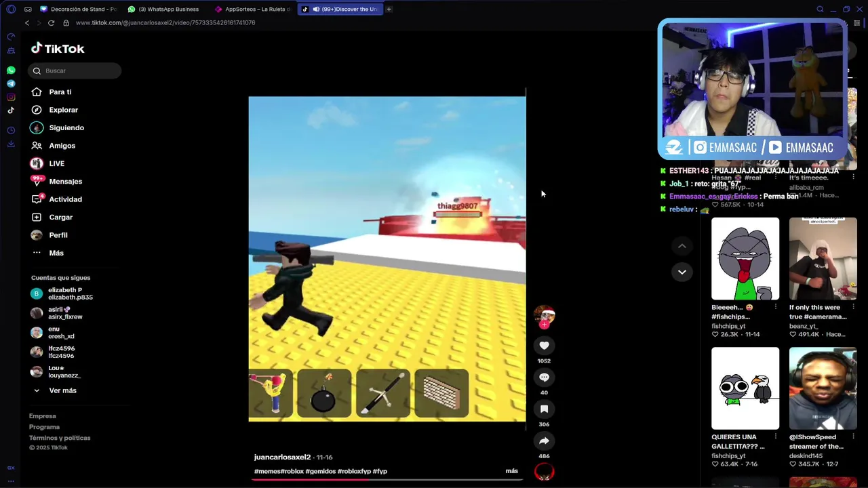Open If only this were true thumbnail
This screenshot has height=488, width=868.
tap(823, 259)
